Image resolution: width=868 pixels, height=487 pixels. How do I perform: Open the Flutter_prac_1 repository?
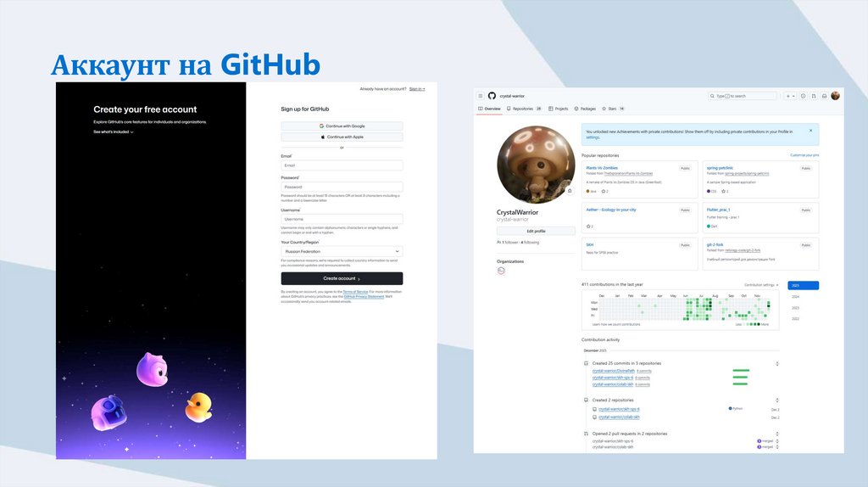pos(718,210)
